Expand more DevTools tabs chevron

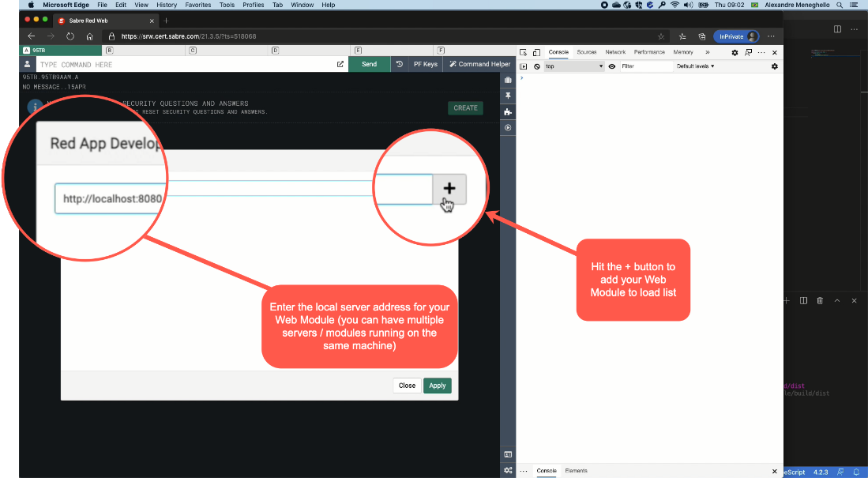tap(708, 52)
